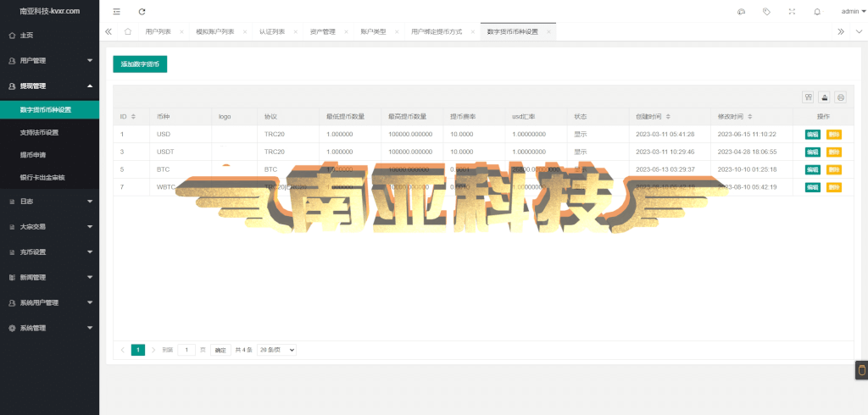This screenshot has height=415, width=868.
Task: Click 删除 for the USDT row
Action: click(834, 152)
